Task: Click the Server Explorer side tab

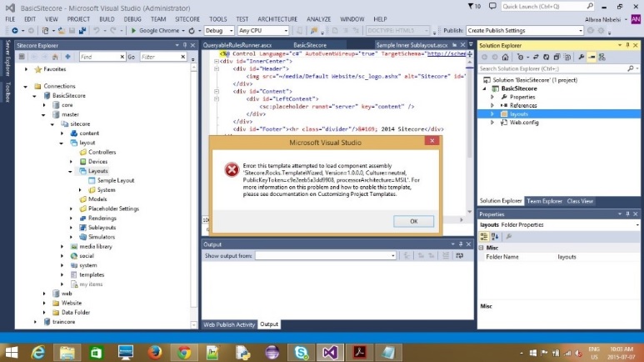Action: pos(7,58)
